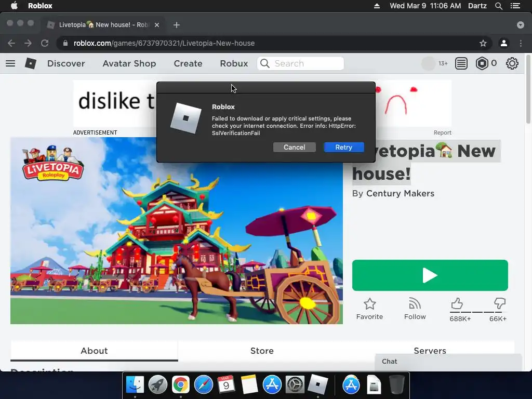Viewport: 532px width, 399px height.
Task: Open Chrome three-dot menu
Action: (521, 43)
